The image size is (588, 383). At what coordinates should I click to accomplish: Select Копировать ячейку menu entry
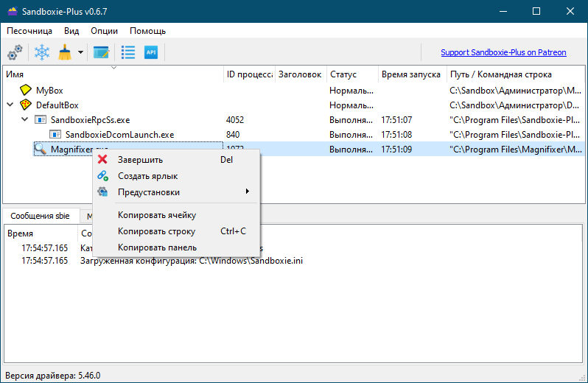coord(176,215)
